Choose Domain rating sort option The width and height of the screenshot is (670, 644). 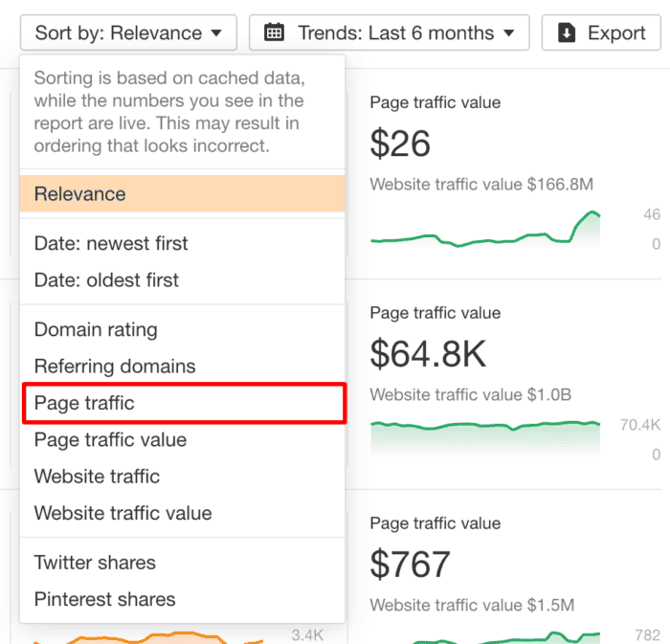pyautogui.click(x=96, y=330)
